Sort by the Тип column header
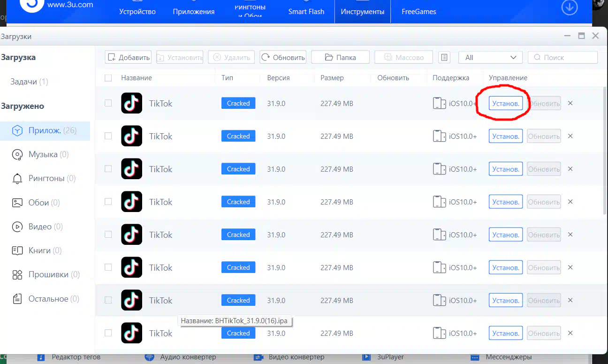The image size is (608, 364). coord(227,78)
